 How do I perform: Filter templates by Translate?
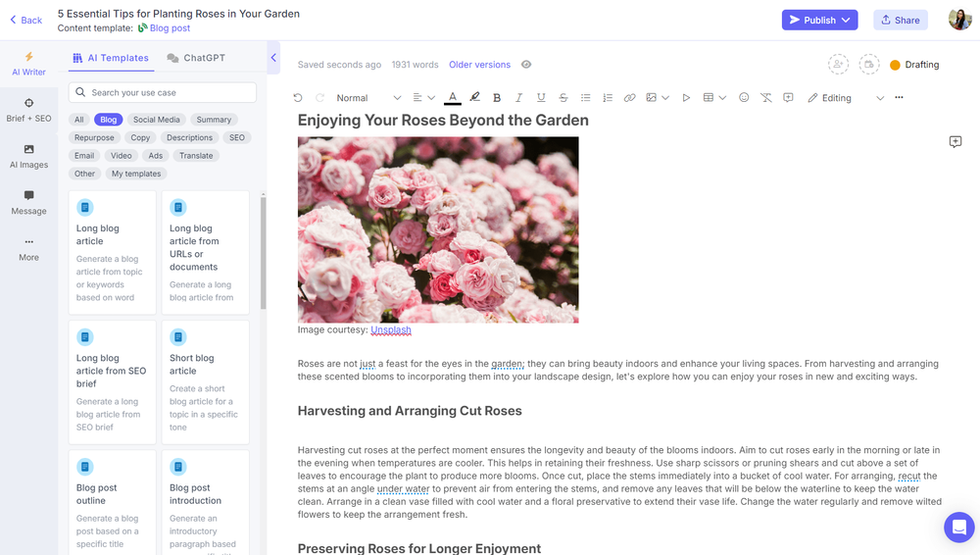(x=196, y=156)
